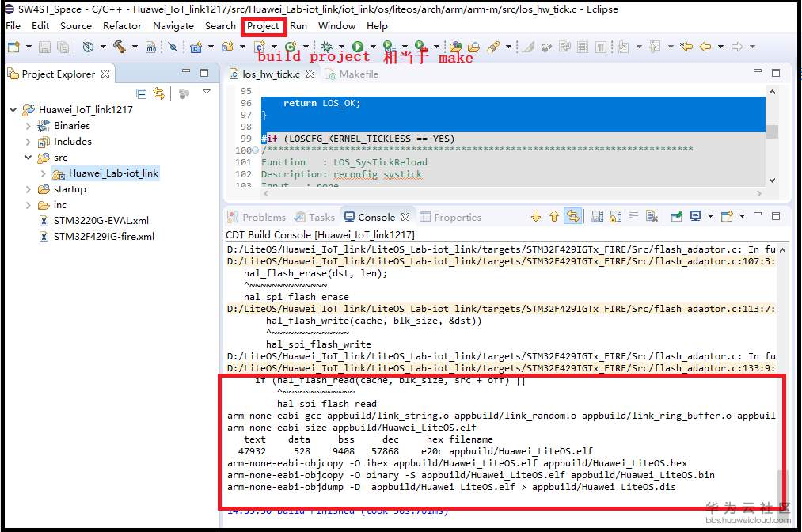Viewport: 802px width, 532px height.
Task: Toggle Link with Editor in Project Explorer
Action: pyautogui.click(x=159, y=93)
